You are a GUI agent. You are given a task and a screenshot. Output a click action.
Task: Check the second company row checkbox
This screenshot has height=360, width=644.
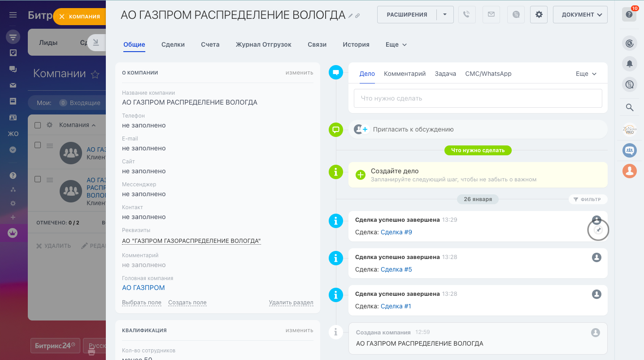point(38,179)
